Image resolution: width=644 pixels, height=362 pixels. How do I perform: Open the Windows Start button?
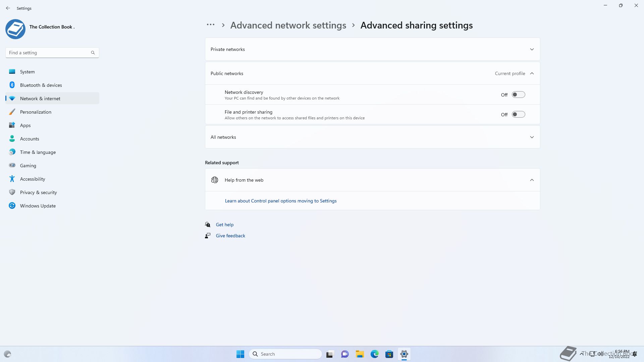tap(240, 354)
